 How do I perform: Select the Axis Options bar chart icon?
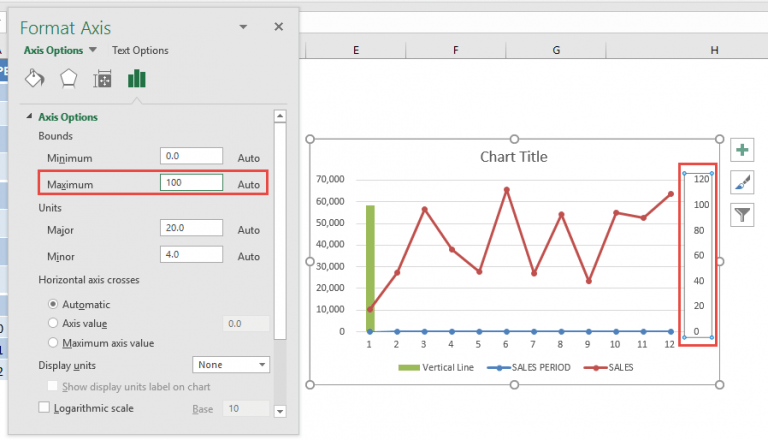(x=137, y=78)
